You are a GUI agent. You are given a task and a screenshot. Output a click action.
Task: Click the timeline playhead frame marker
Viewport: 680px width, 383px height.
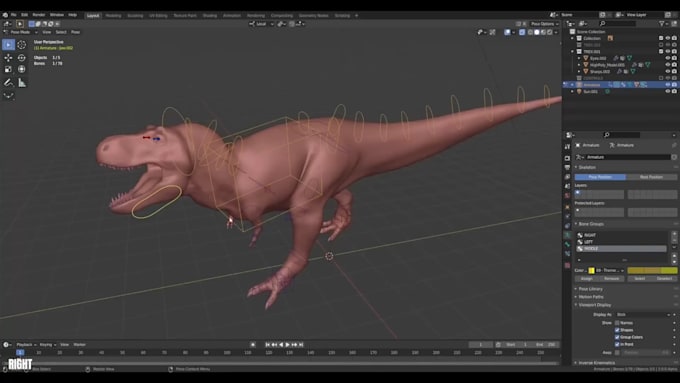point(20,353)
